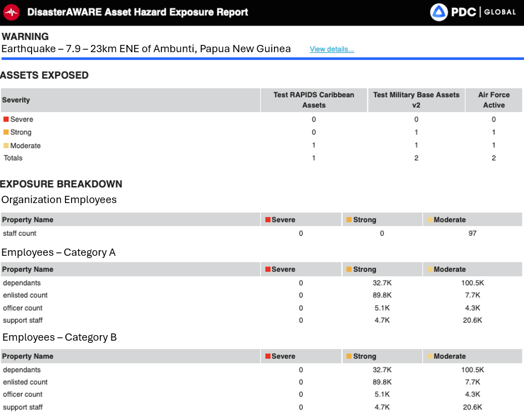
Task: Click the 89.8K Strong value in Category A
Action: point(382,295)
